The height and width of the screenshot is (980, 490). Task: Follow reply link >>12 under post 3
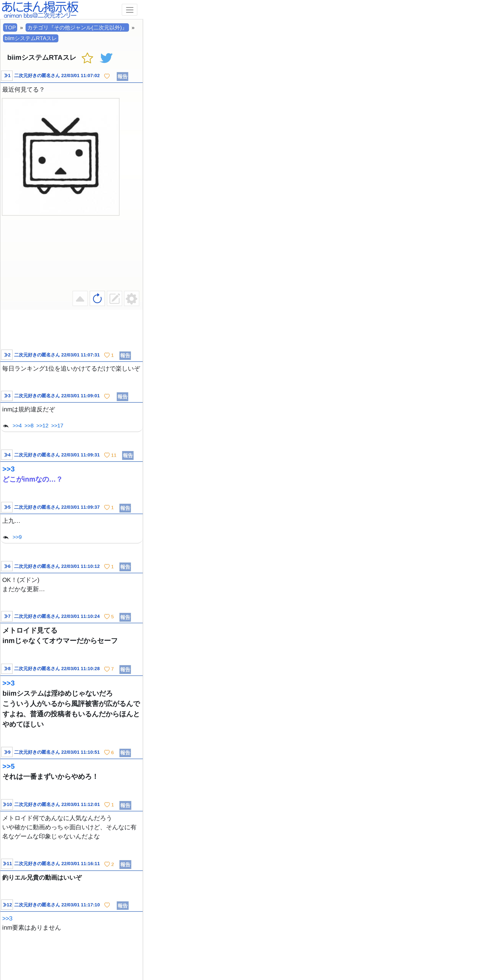(x=42, y=426)
